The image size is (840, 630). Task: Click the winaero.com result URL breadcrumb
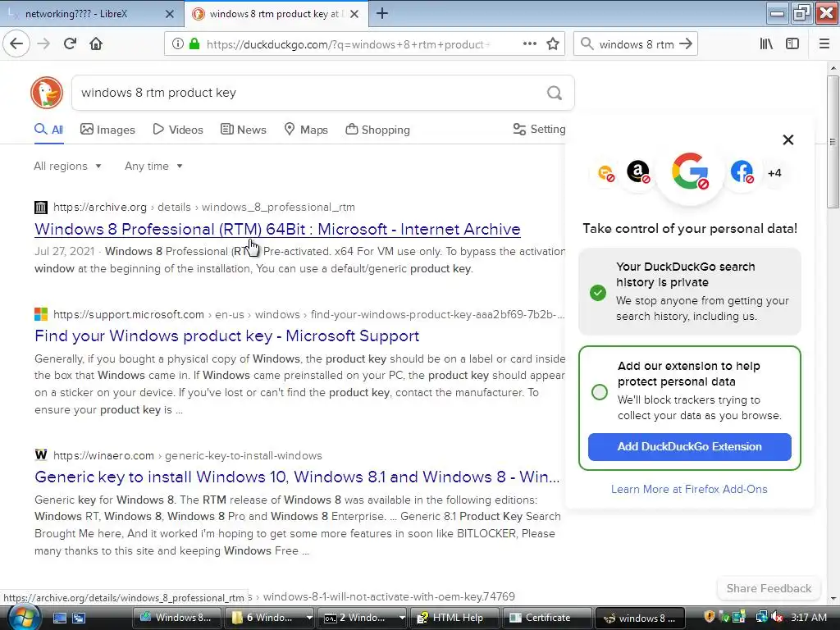pyautogui.click(x=188, y=455)
